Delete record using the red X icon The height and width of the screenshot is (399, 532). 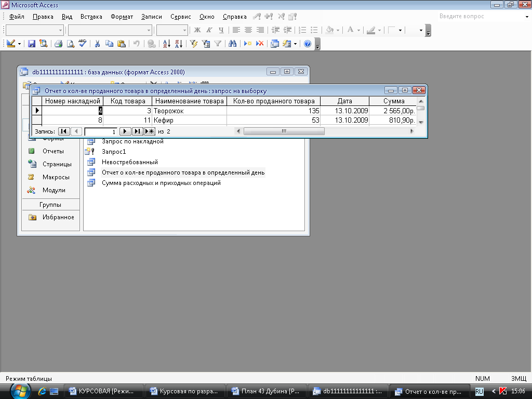pos(260,44)
